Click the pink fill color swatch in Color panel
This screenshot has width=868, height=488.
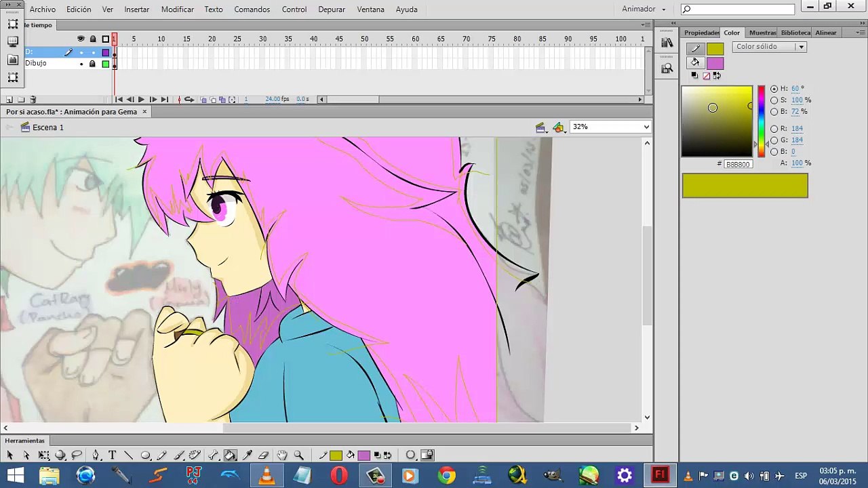(715, 64)
